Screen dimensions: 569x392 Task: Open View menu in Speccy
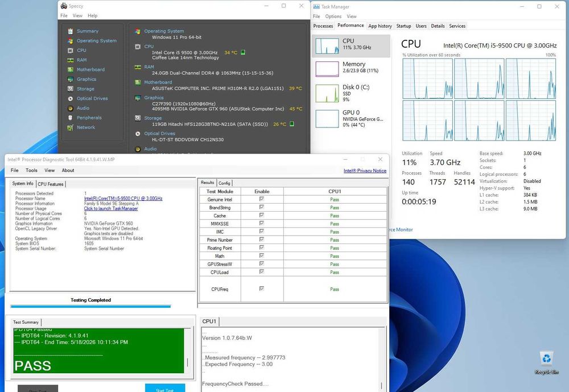(77, 15)
